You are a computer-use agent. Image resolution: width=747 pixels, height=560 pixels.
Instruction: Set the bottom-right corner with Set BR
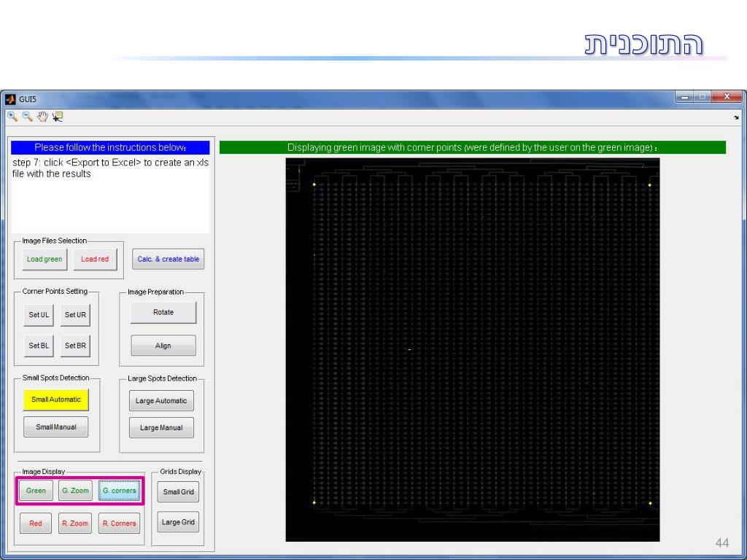[75, 346]
